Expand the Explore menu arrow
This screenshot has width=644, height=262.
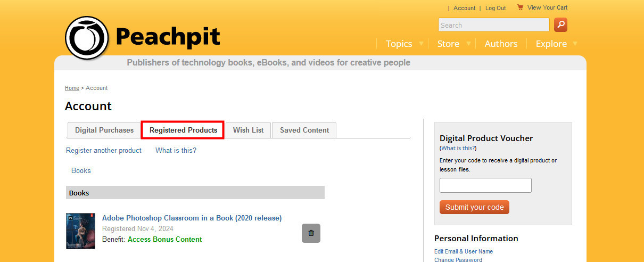point(575,44)
